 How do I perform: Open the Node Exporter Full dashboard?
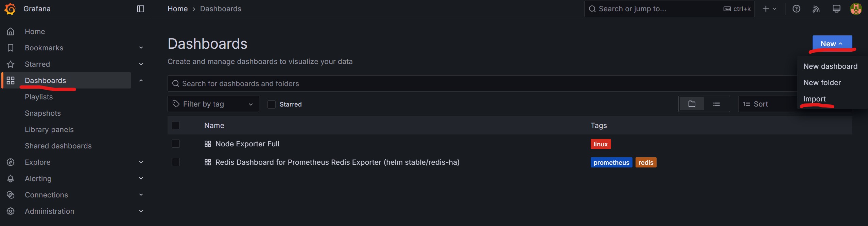tap(247, 144)
